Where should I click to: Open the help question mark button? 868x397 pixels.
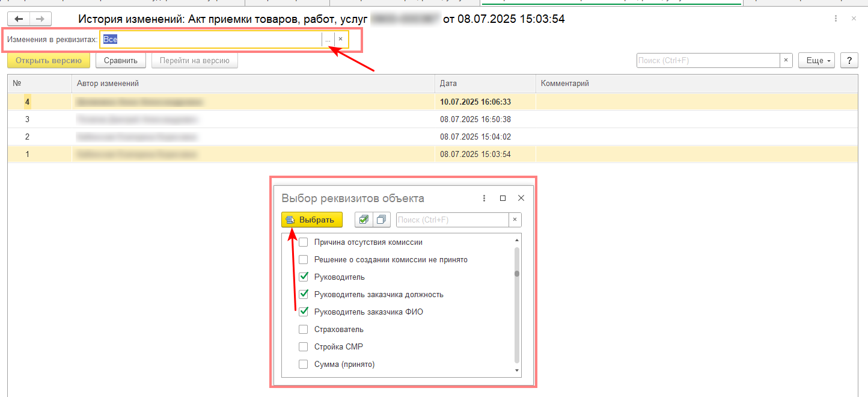[849, 60]
